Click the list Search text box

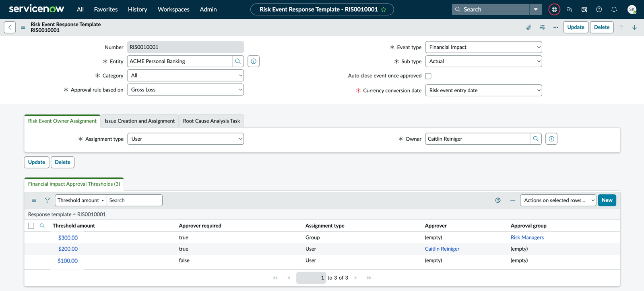(x=134, y=200)
